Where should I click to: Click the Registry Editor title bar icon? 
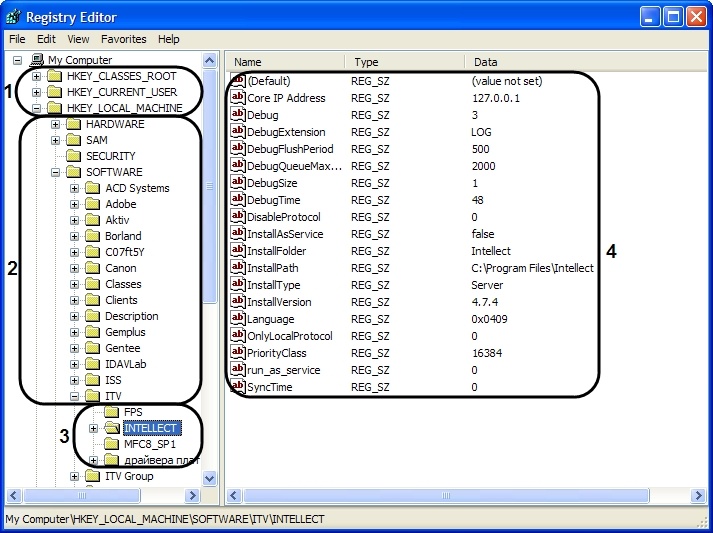click(14, 16)
